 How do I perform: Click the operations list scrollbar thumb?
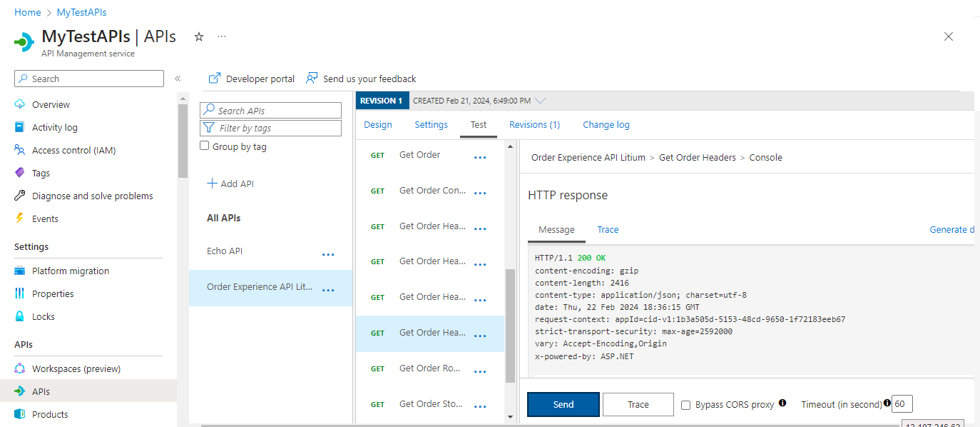(x=510, y=326)
